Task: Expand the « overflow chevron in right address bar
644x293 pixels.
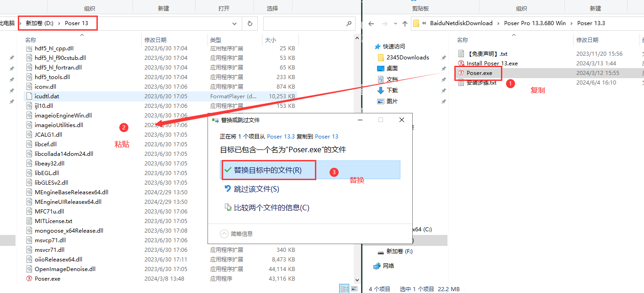Action: coord(425,23)
